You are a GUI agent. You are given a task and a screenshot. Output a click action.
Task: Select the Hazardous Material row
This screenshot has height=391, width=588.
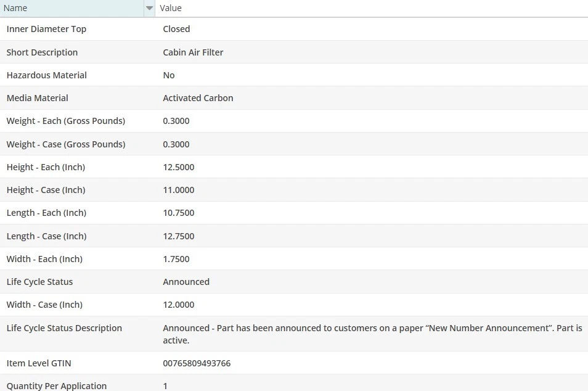tap(47, 75)
